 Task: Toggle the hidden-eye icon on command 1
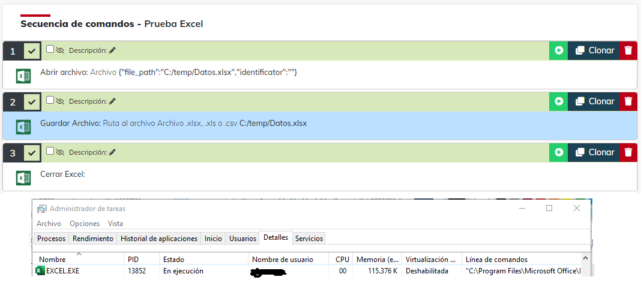pos(60,51)
